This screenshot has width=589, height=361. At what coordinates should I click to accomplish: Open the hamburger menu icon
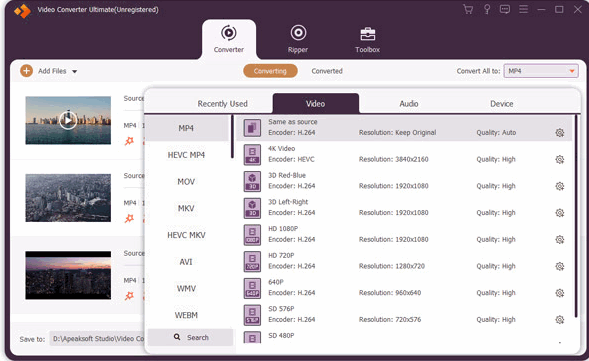click(523, 9)
